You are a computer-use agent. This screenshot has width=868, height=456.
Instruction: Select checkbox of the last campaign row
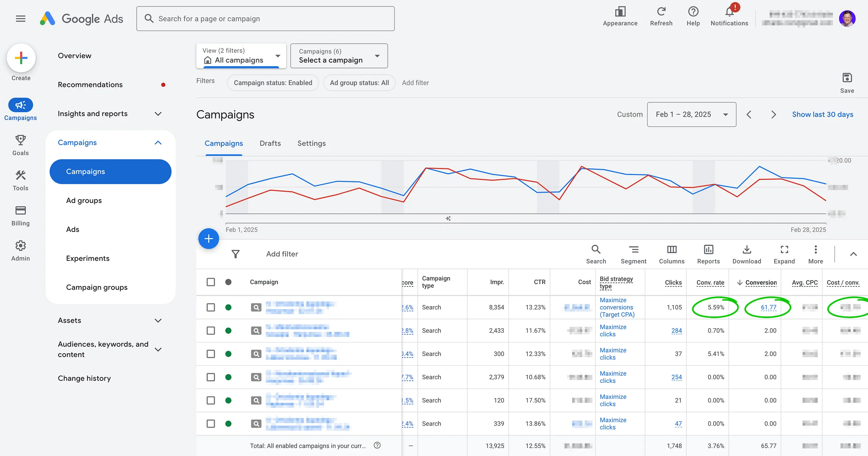tap(210, 423)
